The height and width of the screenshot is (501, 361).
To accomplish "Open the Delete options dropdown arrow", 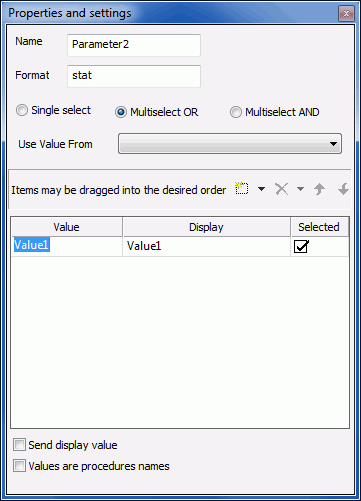I will pyautogui.click(x=300, y=189).
